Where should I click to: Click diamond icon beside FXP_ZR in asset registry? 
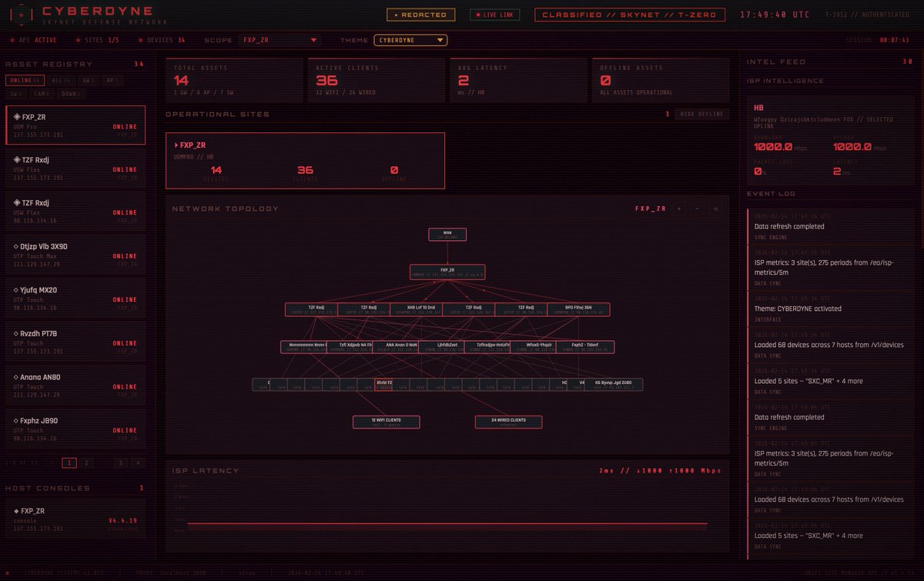point(17,117)
